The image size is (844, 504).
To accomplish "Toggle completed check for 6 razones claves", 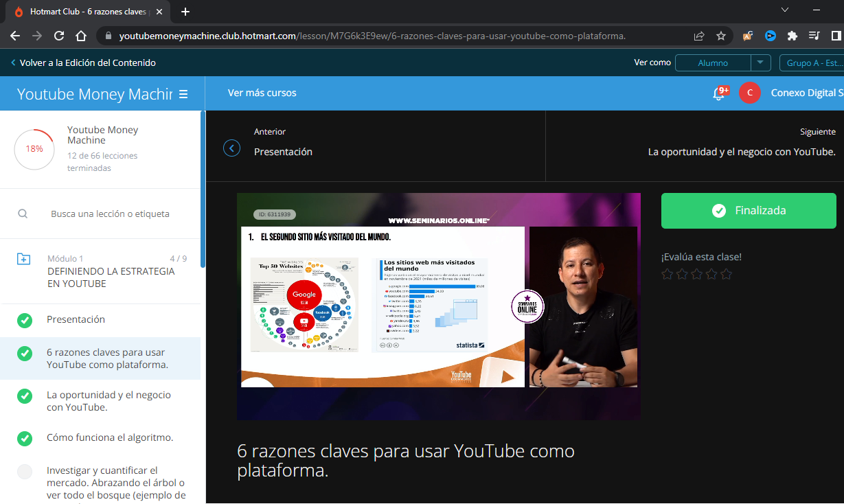I will point(25,353).
